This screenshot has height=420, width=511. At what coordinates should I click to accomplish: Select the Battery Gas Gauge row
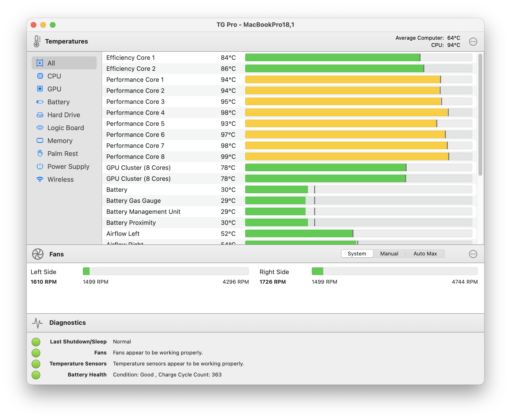point(289,201)
